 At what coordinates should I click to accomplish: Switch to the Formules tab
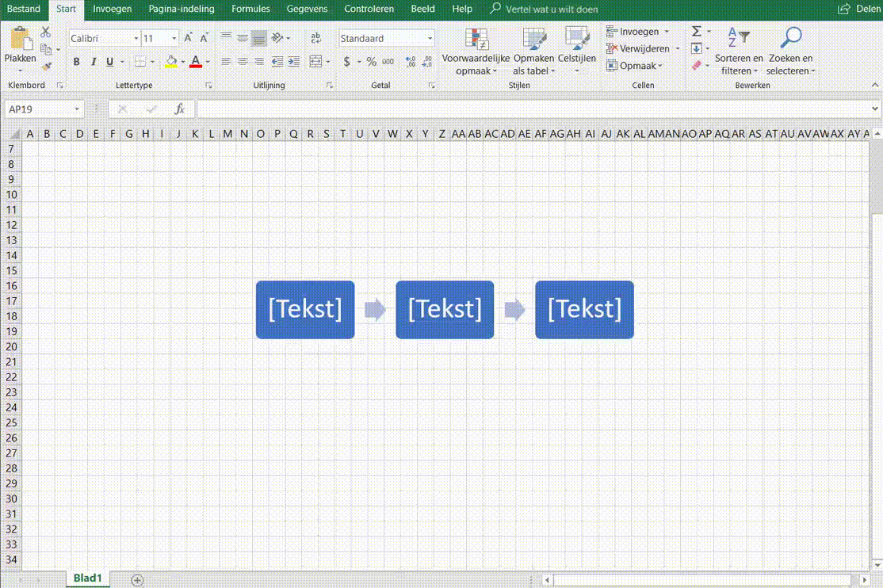[250, 9]
